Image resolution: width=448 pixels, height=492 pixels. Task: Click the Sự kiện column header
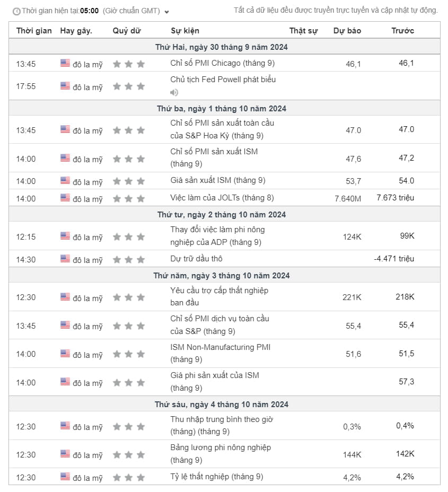coord(185,31)
